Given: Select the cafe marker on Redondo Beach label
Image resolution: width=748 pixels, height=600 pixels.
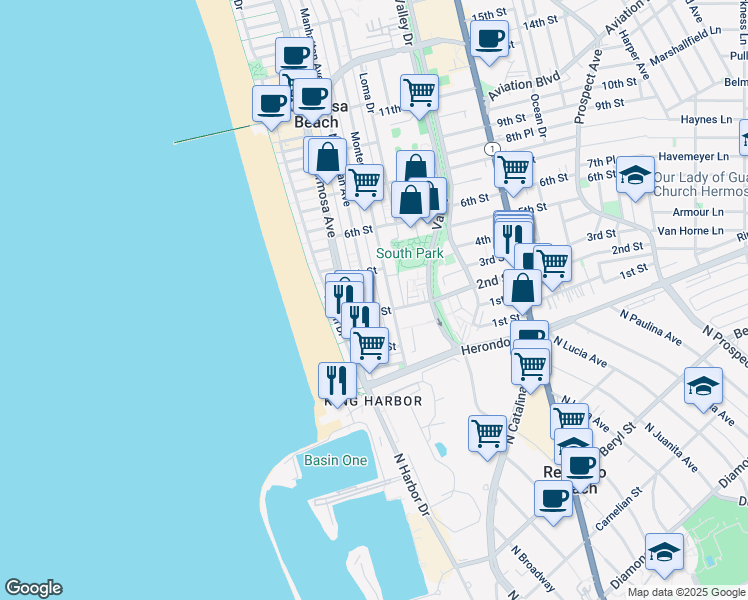Looking at the screenshot, I should click(x=581, y=467).
